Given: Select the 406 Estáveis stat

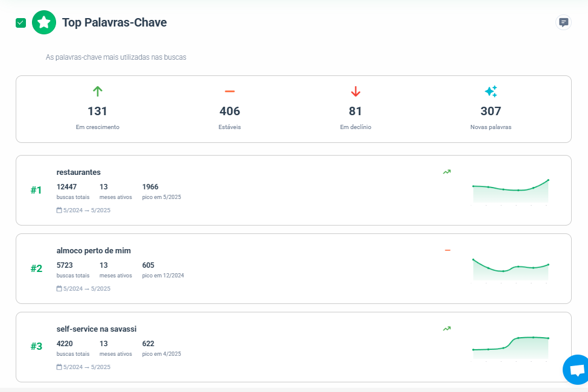Looking at the screenshot, I should click(230, 112).
